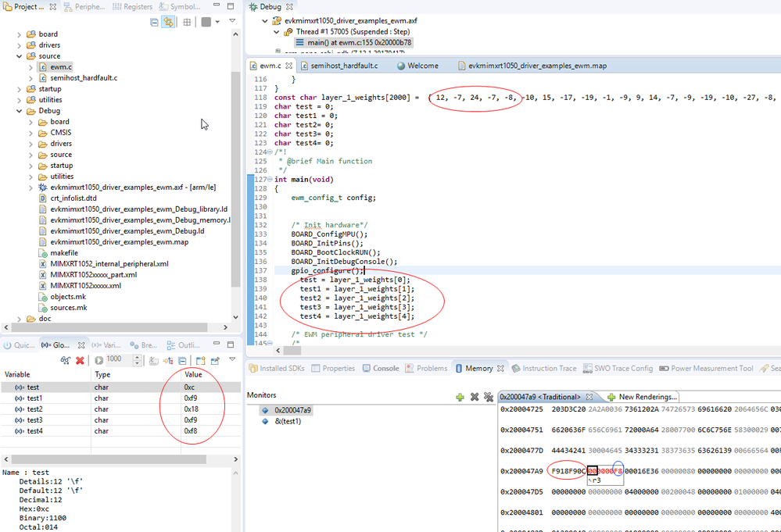Switch to Breakpoints view tab
Viewport: 781px width, 532px height.
[143, 345]
